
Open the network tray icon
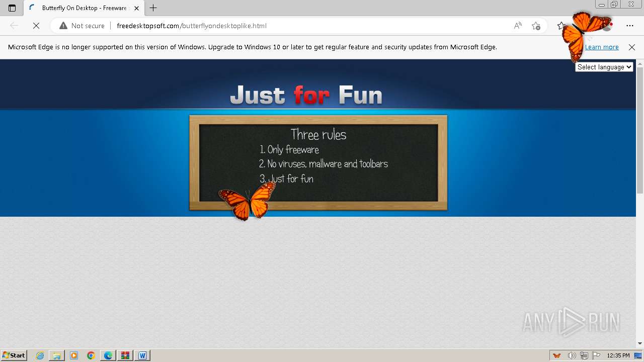pos(584,355)
